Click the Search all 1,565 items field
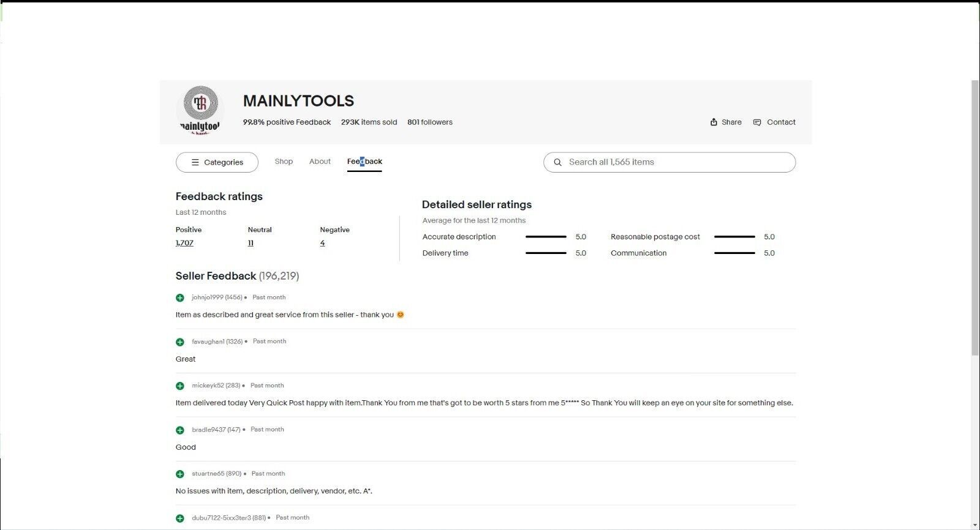Screen dimensions: 980x530 click(x=669, y=162)
